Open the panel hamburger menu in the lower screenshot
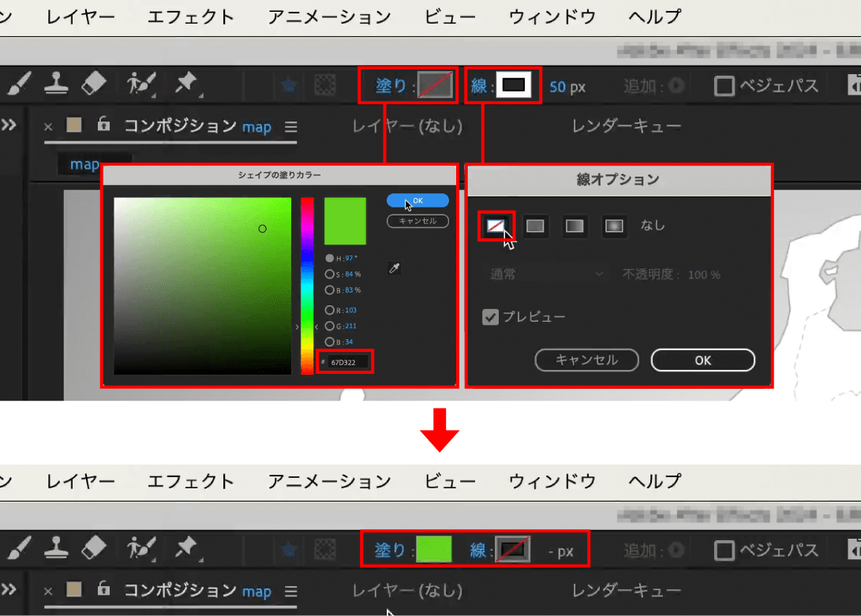Screen dimensions: 861x616 click(x=291, y=592)
